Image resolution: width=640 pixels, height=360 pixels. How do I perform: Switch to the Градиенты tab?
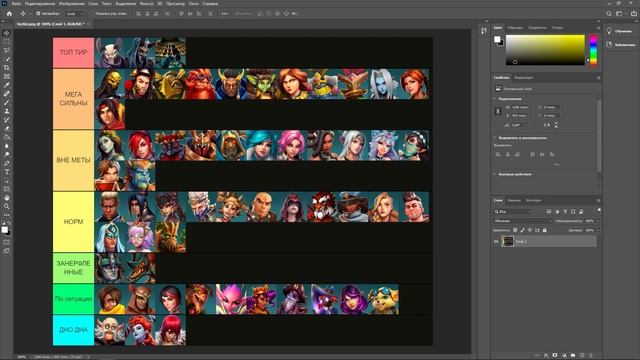[x=537, y=28]
